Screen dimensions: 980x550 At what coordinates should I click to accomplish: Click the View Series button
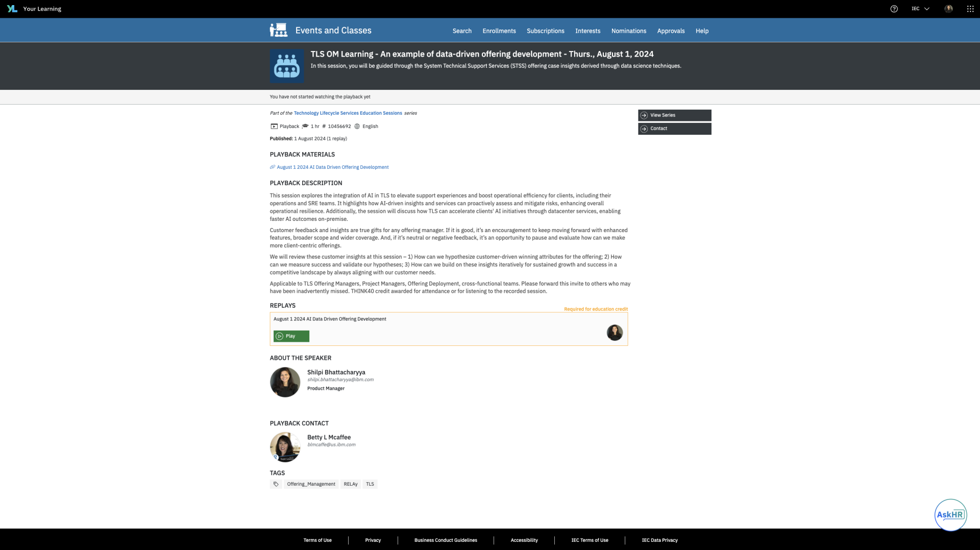pos(674,115)
